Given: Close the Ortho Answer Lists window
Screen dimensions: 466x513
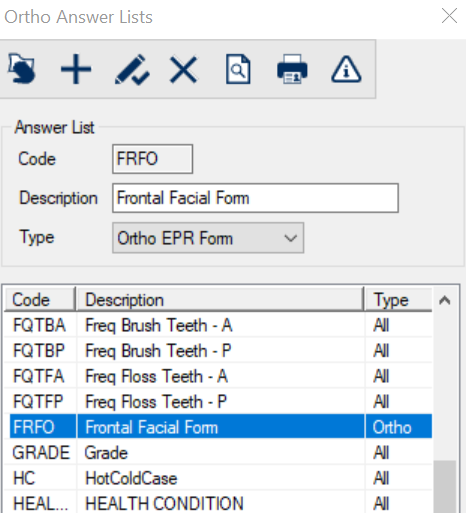Looking at the screenshot, I should (x=449, y=16).
